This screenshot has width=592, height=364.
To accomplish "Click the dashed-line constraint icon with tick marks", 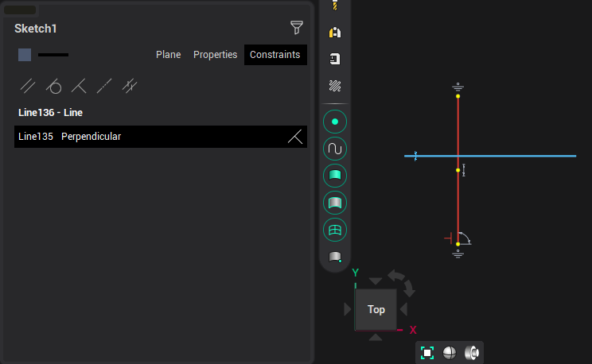I will tap(130, 85).
